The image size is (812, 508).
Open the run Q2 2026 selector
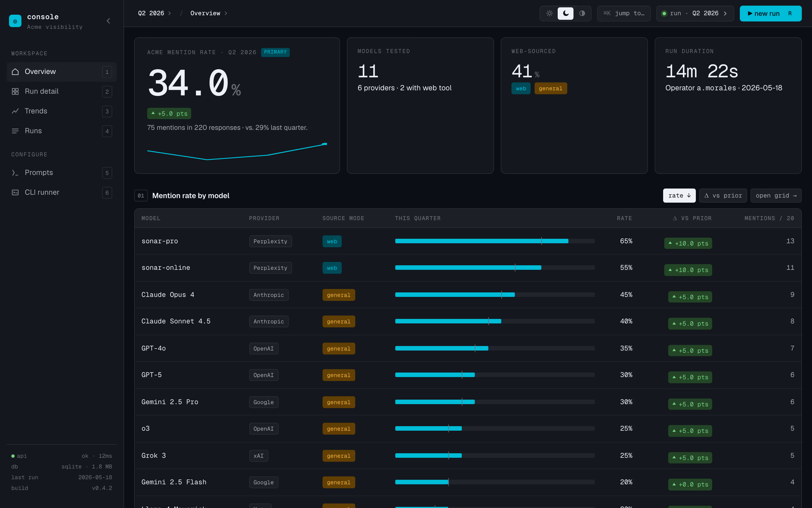(x=695, y=14)
